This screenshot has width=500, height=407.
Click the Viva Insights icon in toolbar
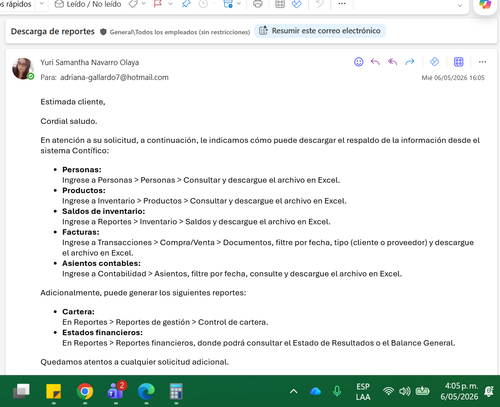pos(296,4)
